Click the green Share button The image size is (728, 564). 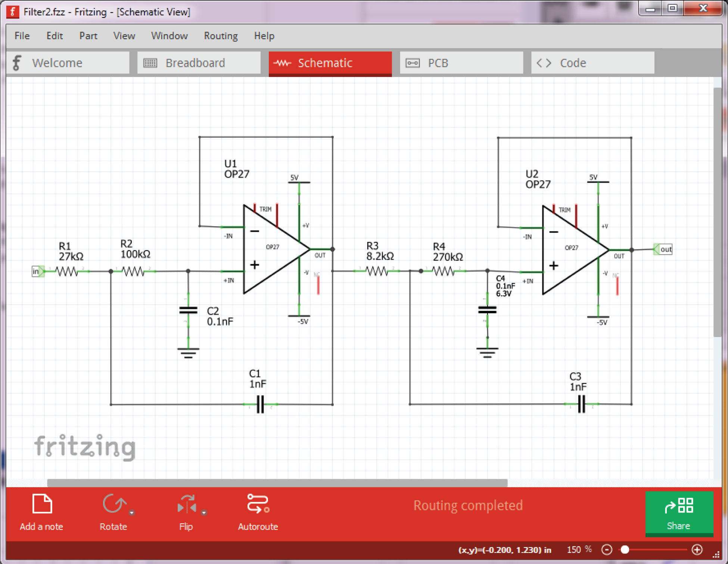pos(679,514)
